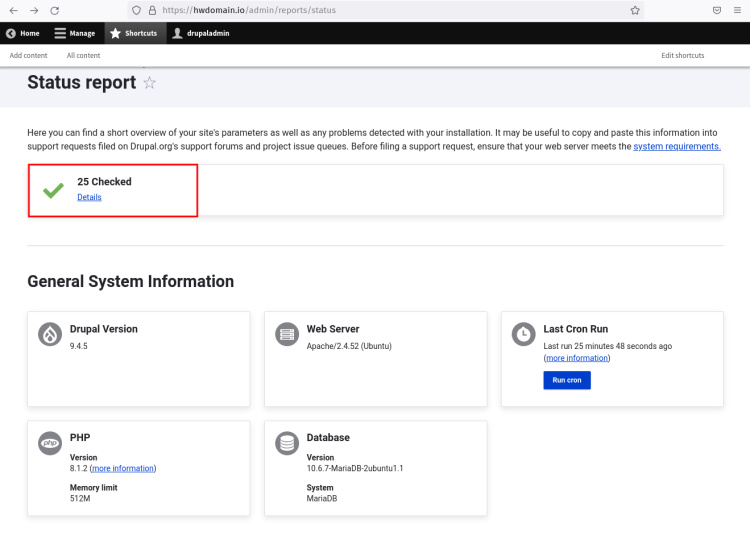Image resolution: width=750 pixels, height=536 pixels.
Task: Click the Drupal drop logo icon
Action: click(50, 334)
